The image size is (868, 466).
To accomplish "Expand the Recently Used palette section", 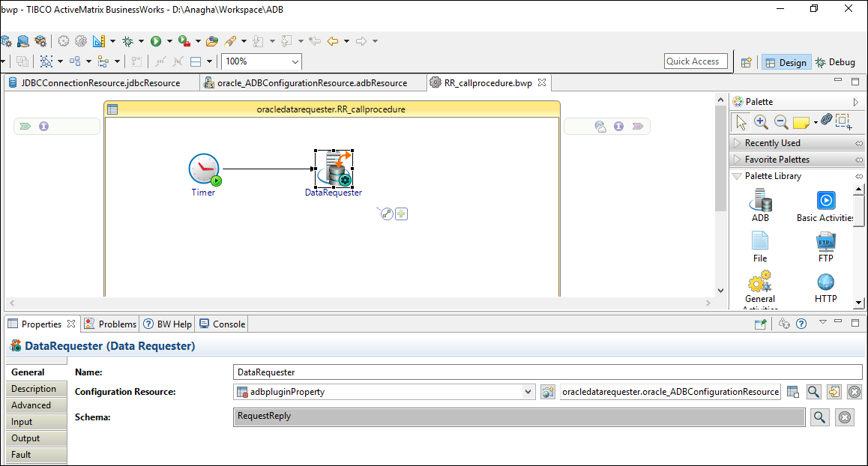I will 772,143.
